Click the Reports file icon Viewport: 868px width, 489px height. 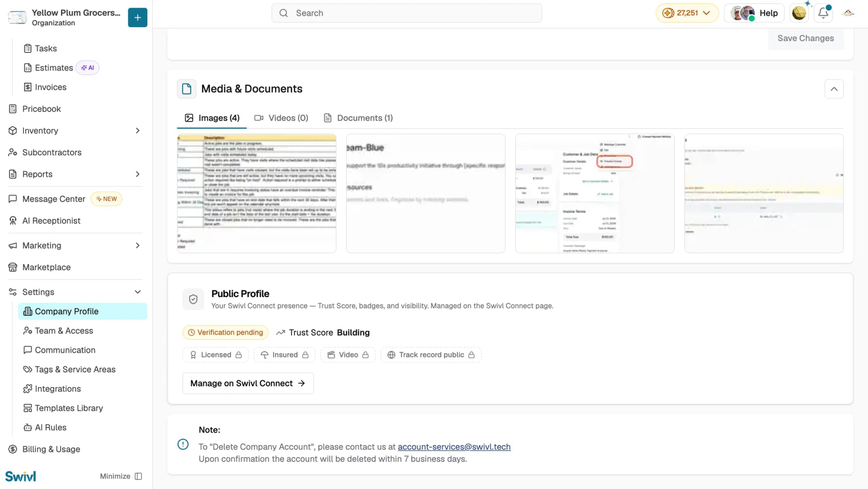(13, 174)
